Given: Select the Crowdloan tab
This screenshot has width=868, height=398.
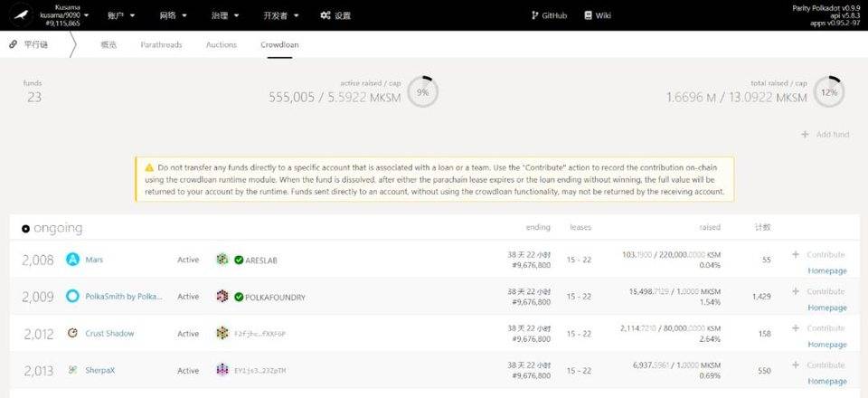Looking at the screenshot, I should point(279,45).
